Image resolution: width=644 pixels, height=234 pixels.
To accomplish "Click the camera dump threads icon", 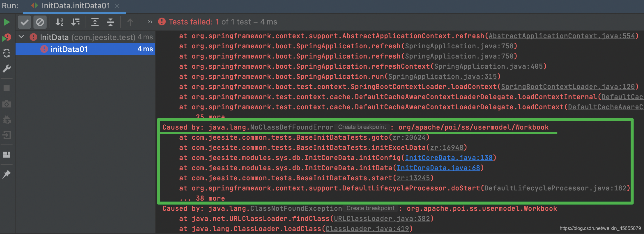I will coord(7,104).
